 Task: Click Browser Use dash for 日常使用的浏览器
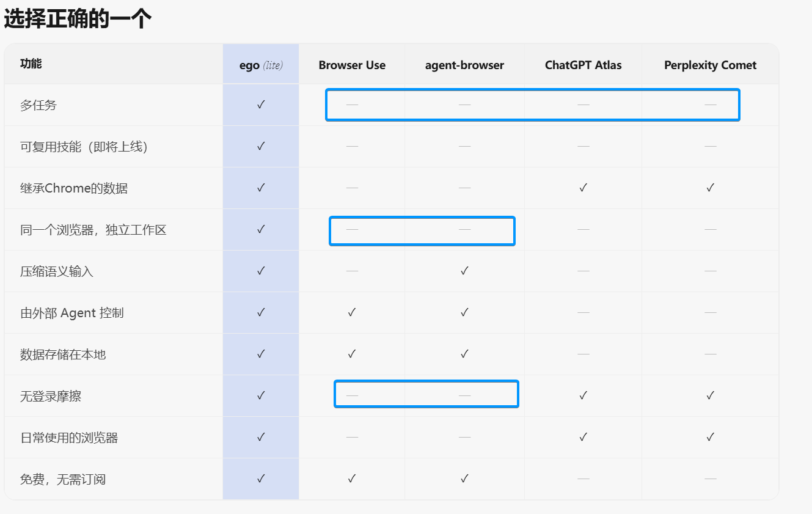pos(352,438)
